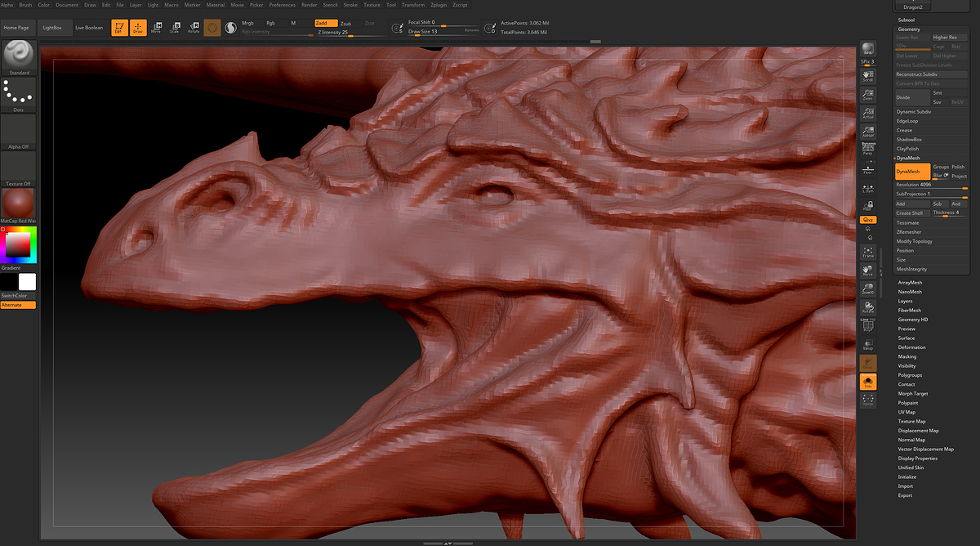Select the Edit mode button
This screenshot has width=980, height=546.
119,28
